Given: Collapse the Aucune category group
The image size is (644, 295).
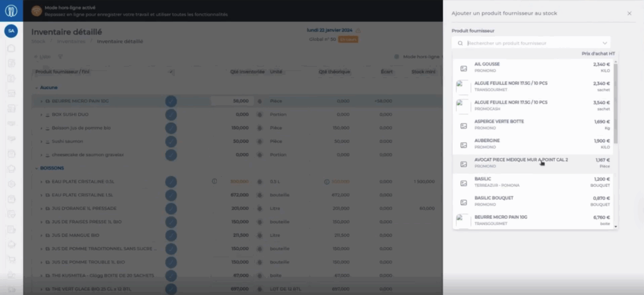Looking at the screenshot, I should coord(36,87).
